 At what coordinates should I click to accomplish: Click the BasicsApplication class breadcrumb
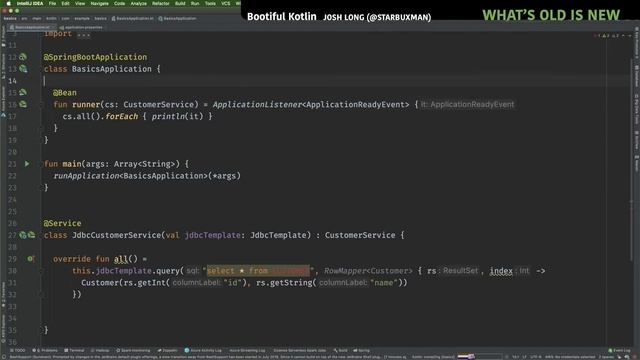pyautogui.click(x=177, y=18)
